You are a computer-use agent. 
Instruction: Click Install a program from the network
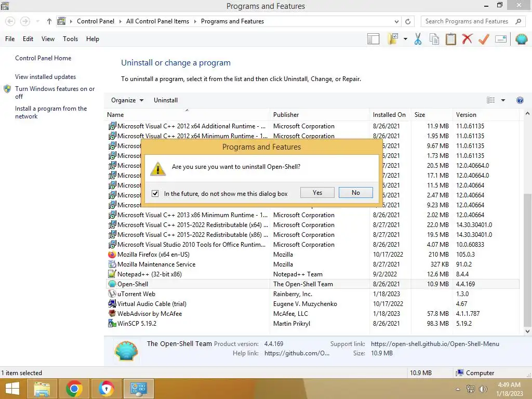coord(51,112)
